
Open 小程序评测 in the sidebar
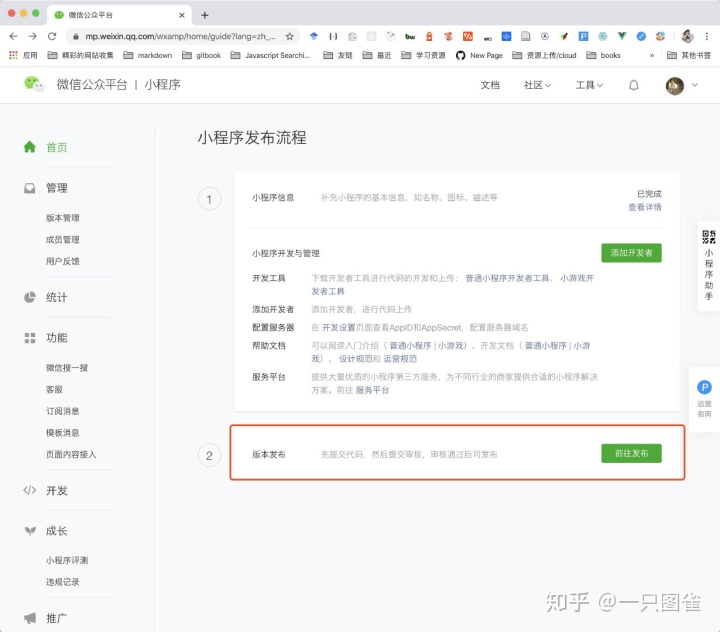[67, 560]
